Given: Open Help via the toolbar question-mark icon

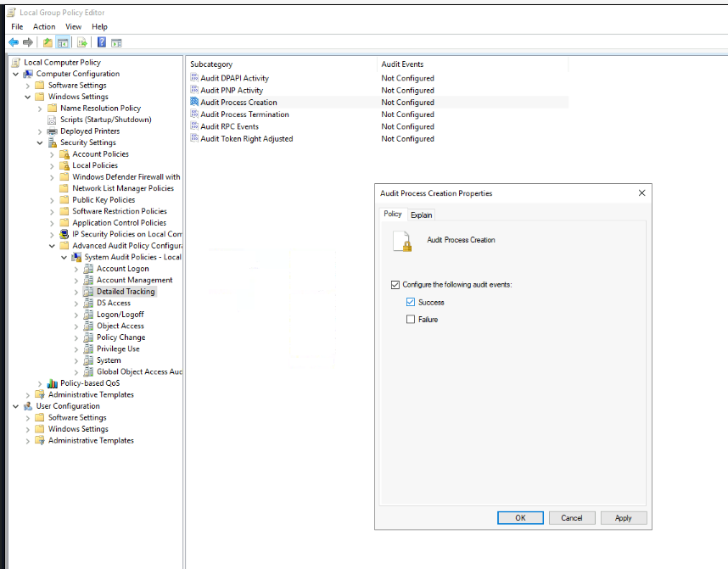Looking at the screenshot, I should [102, 42].
